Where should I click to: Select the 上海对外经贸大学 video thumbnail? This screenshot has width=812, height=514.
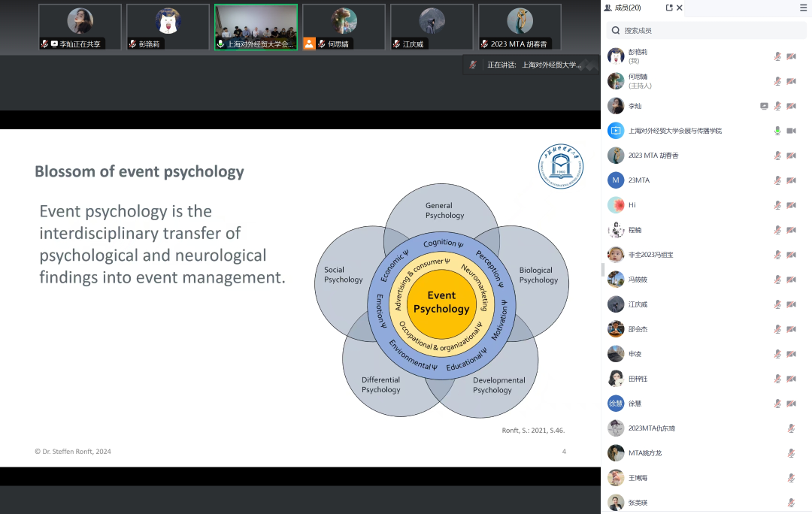[256, 26]
